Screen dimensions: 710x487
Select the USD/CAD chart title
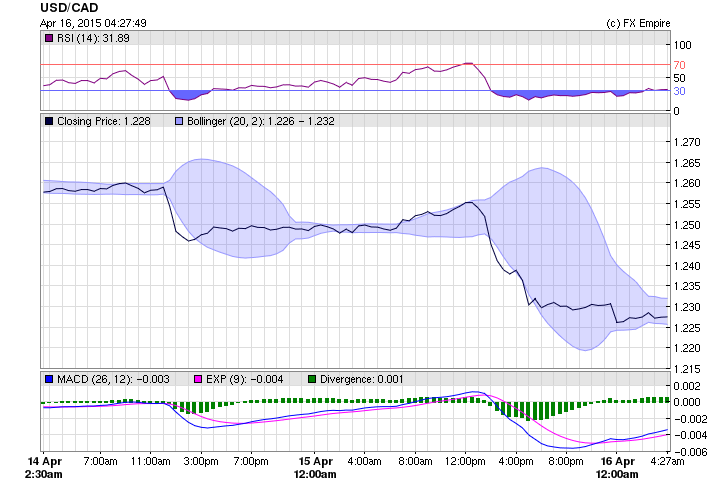point(69,8)
